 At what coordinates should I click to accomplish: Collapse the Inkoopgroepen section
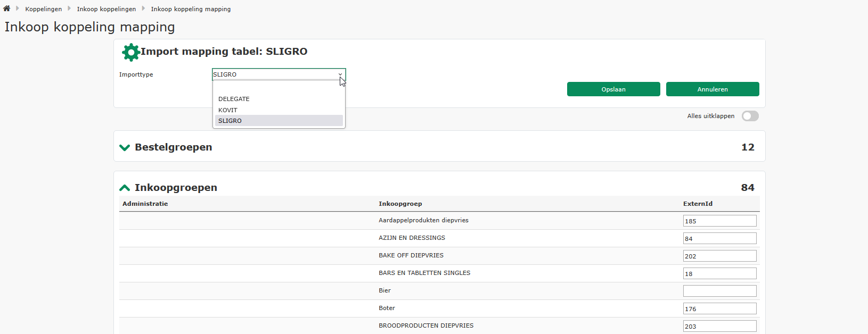pos(125,188)
